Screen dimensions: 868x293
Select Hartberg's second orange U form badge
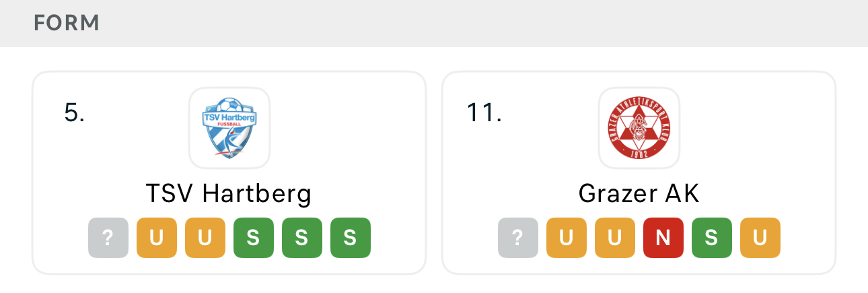(205, 238)
